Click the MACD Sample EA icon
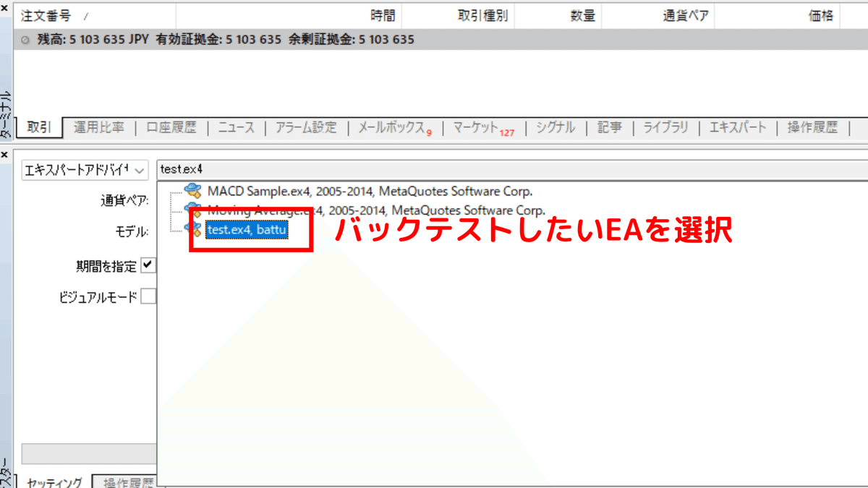 (193, 191)
